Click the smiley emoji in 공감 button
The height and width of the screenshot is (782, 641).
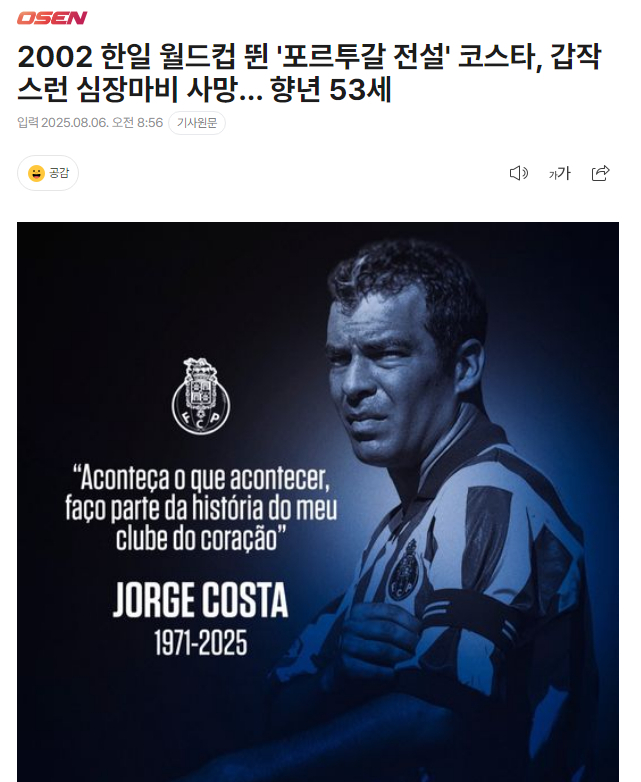click(36, 173)
